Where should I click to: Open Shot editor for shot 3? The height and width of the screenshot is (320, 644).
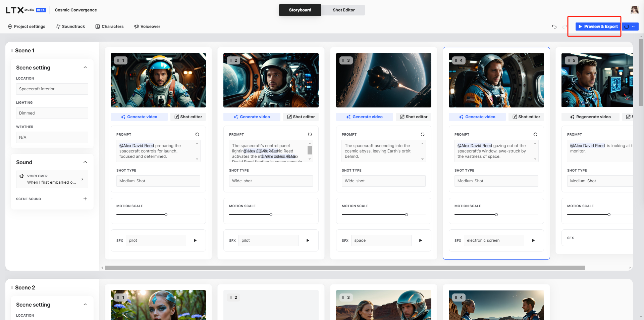pyautogui.click(x=414, y=117)
